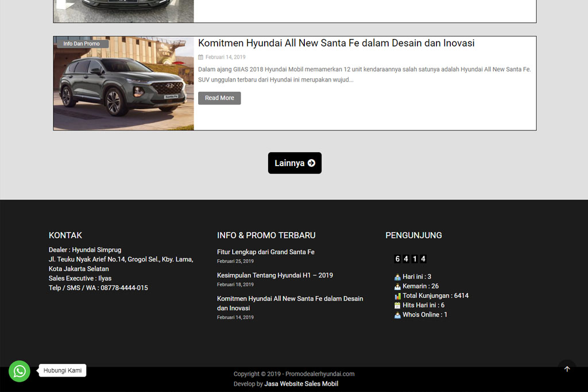The height and width of the screenshot is (392, 588).
Task: Click the Santa Fe car thumbnail image
Action: click(123, 83)
